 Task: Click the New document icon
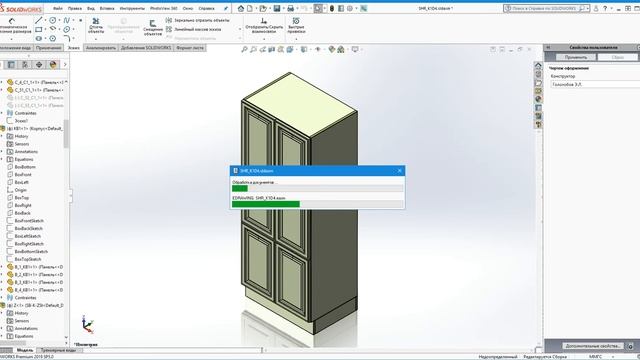tap(250, 8)
